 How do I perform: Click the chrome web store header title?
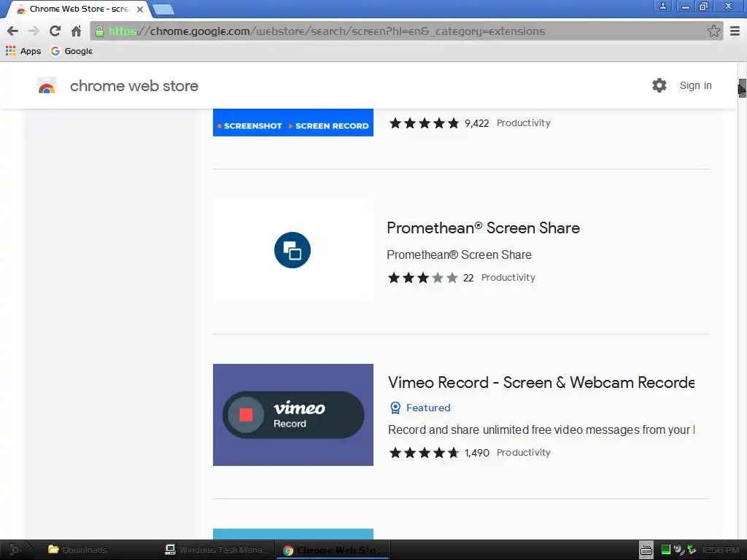pyautogui.click(x=134, y=86)
